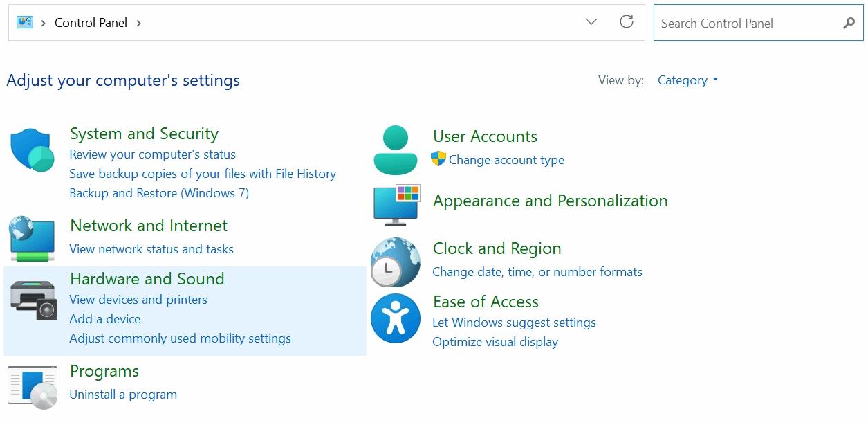The width and height of the screenshot is (868, 425).
Task: Click the System and Security shield icon
Action: (33, 150)
